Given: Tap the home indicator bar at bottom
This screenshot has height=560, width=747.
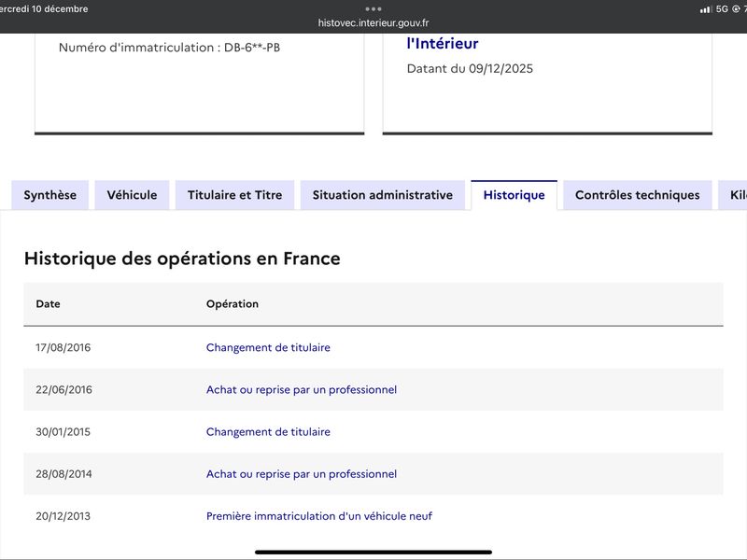Looking at the screenshot, I should click(373, 552).
